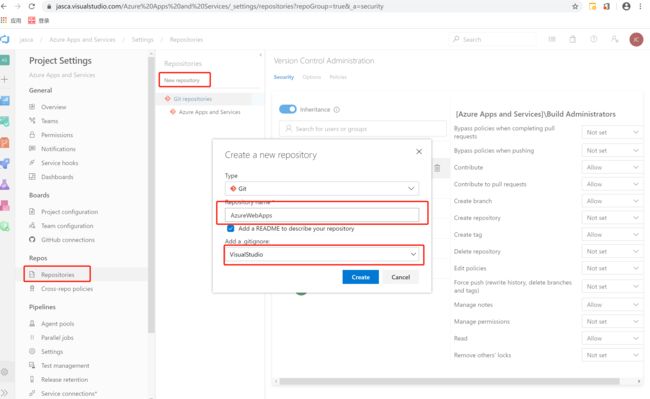
Task: Open the browser apps grid icon
Action: [4, 20]
